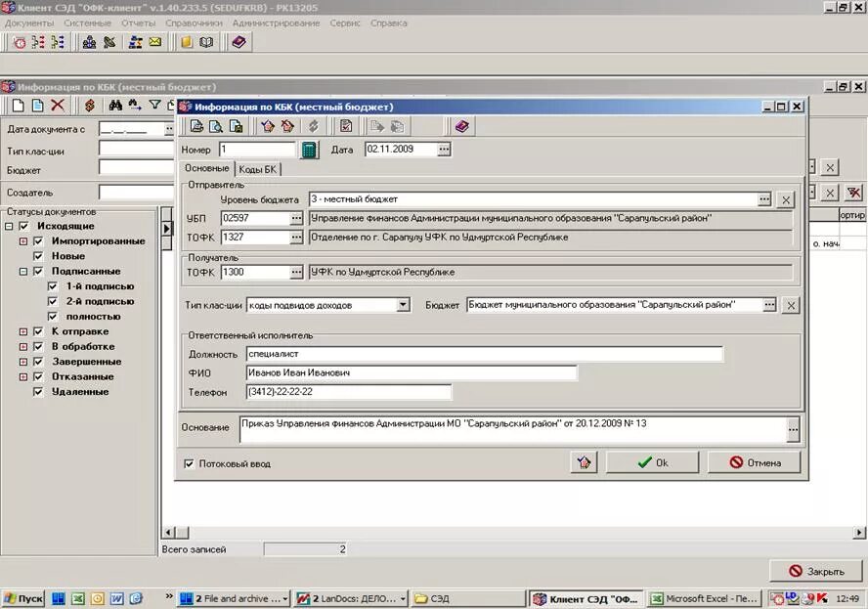Collapse the Исходящие tree node
868x609 pixels.
click(9, 227)
